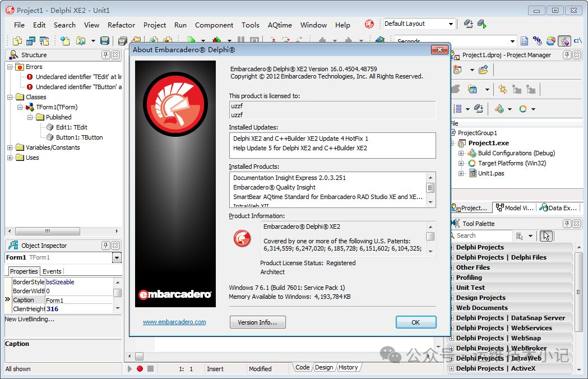
Task: Click the Save icon in the toolbar
Action: (x=104, y=40)
